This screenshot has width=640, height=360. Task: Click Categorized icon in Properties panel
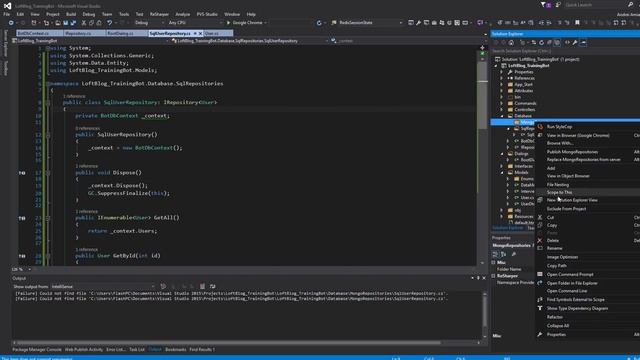[496, 254]
